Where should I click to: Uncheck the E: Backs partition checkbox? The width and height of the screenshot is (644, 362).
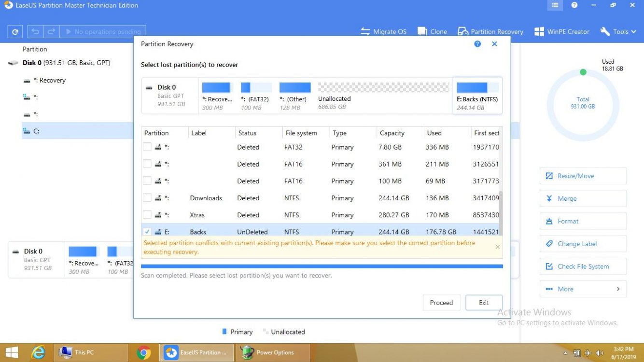(147, 232)
